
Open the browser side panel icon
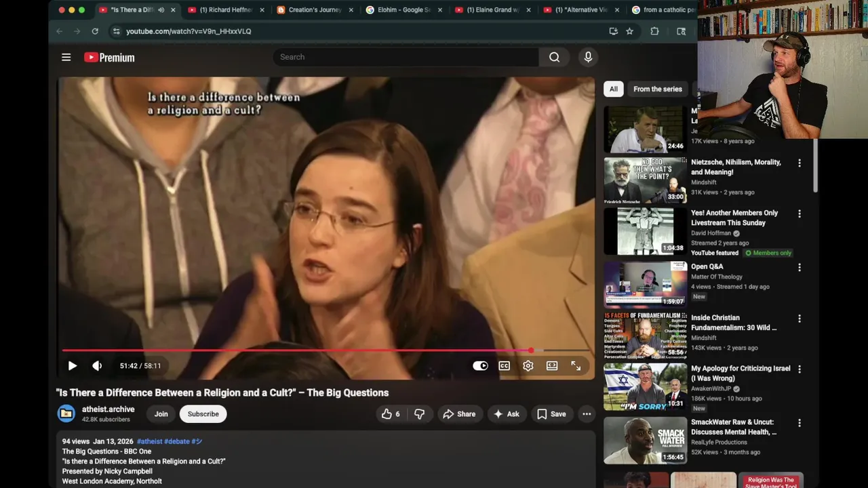pyautogui.click(x=681, y=31)
